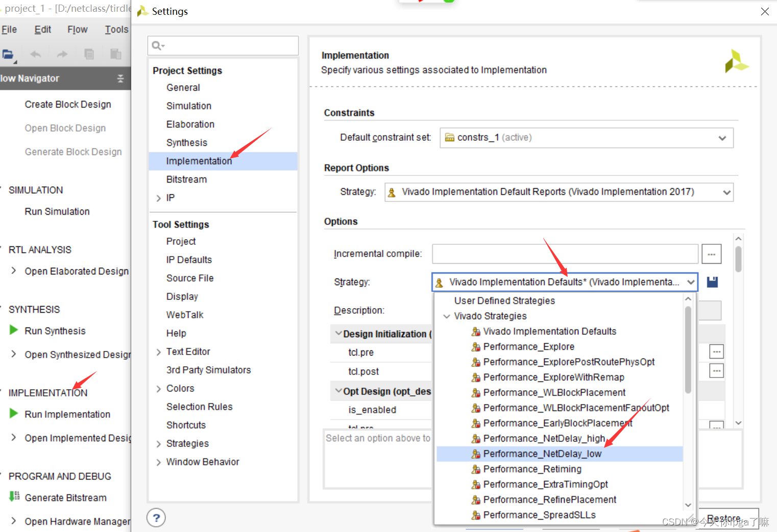Collapse Flow Navigator with its header icon
The height and width of the screenshot is (532, 777).
point(120,79)
